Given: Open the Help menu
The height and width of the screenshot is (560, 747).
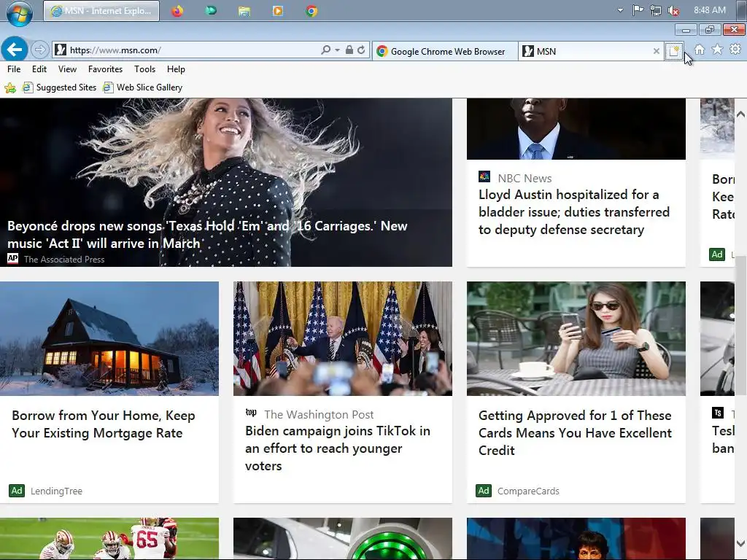Looking at the screenshot, I should [x=176, y=69].
